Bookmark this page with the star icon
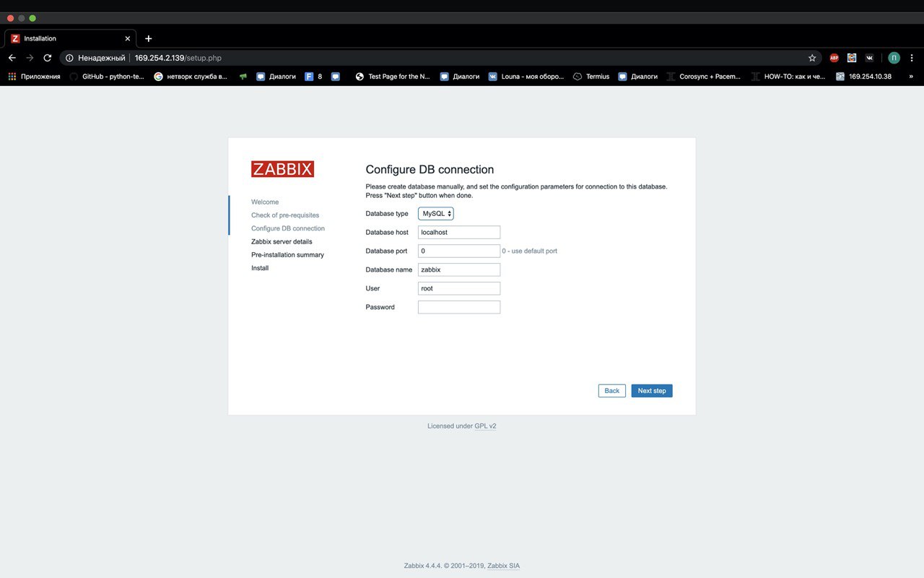924x578 pixels. pos(812,58)
